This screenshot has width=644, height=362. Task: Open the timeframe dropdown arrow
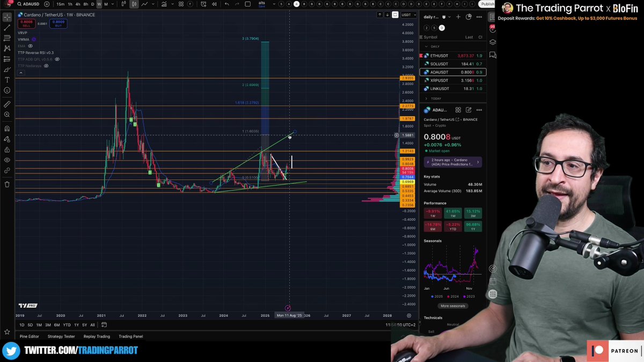(113, 4)
